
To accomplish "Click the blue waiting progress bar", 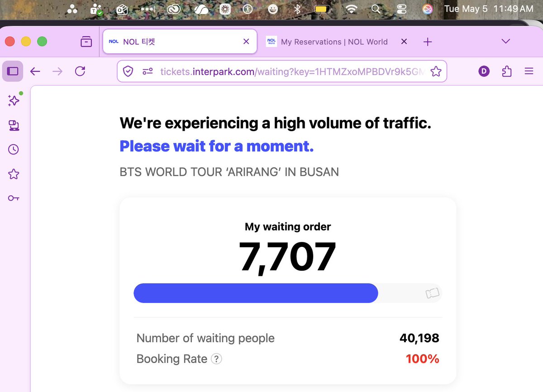I will (x=256, y=293).
